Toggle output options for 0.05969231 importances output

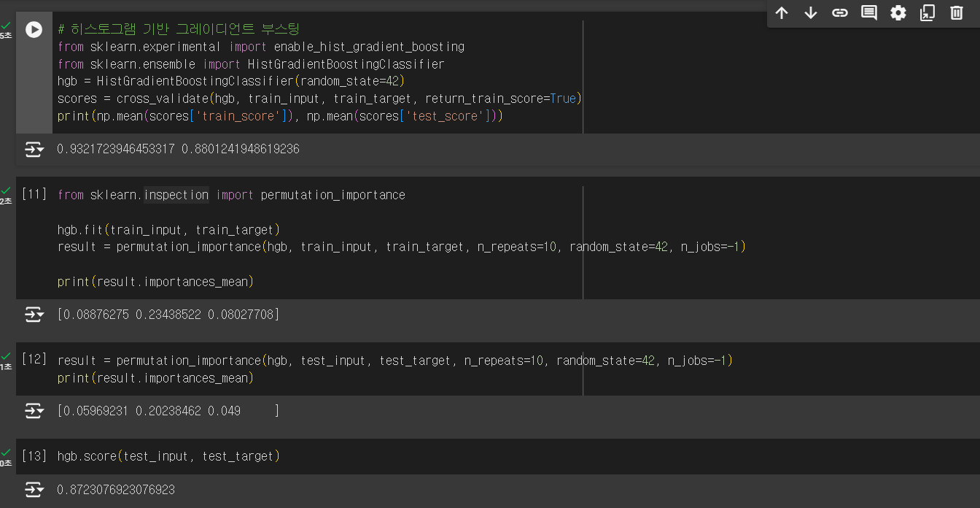34,411
